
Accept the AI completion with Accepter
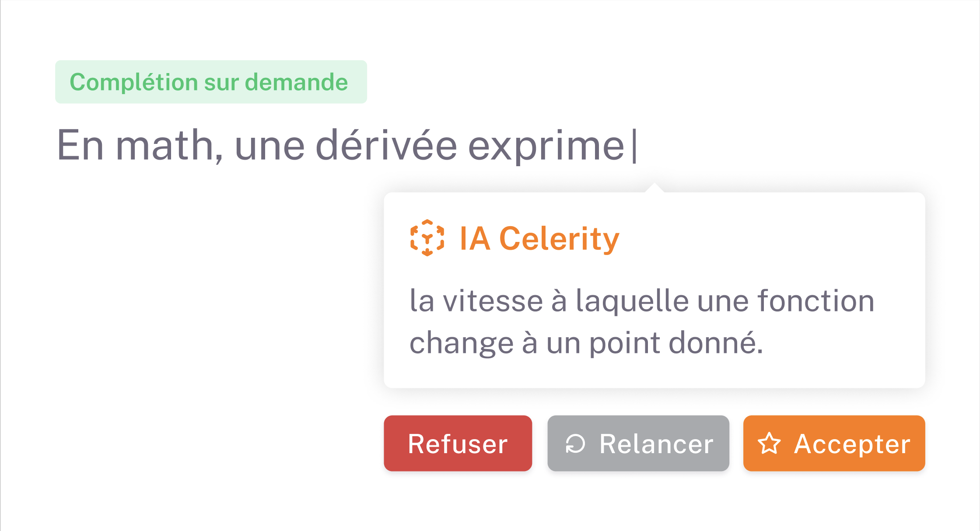834,443
